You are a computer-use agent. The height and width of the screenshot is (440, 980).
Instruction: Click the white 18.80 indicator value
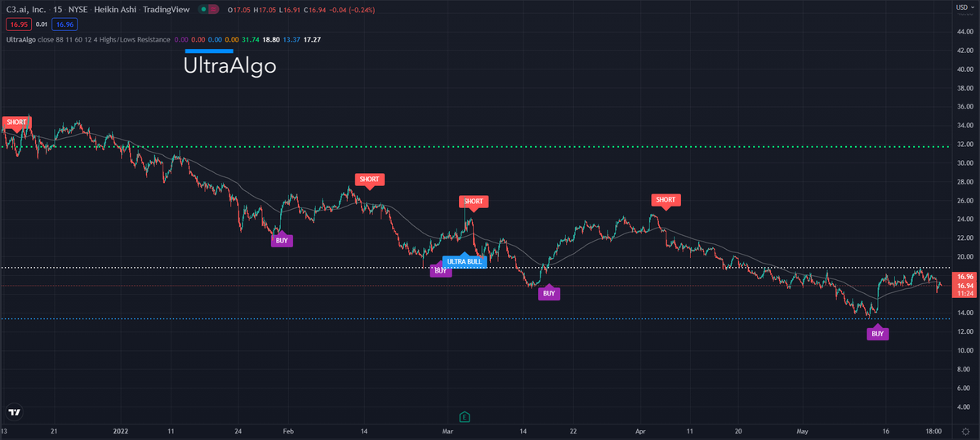(270, 39)
